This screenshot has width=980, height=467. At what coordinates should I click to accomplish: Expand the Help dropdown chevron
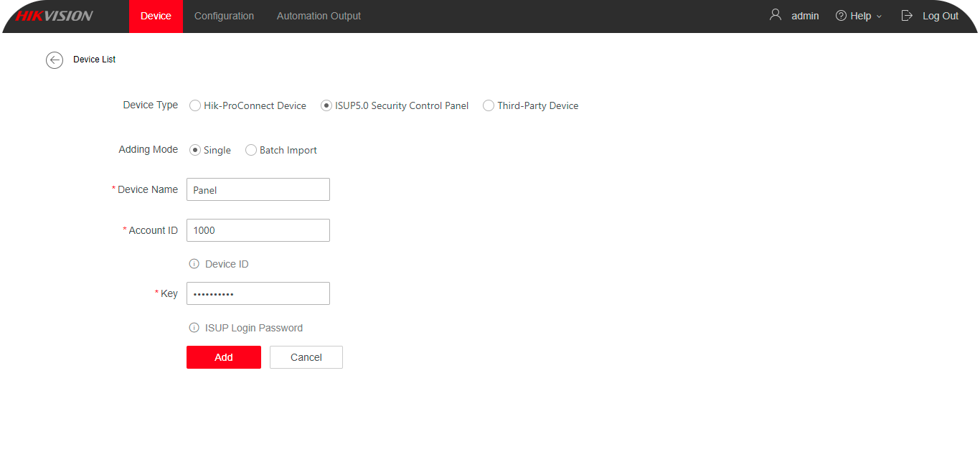click(880, 16)
